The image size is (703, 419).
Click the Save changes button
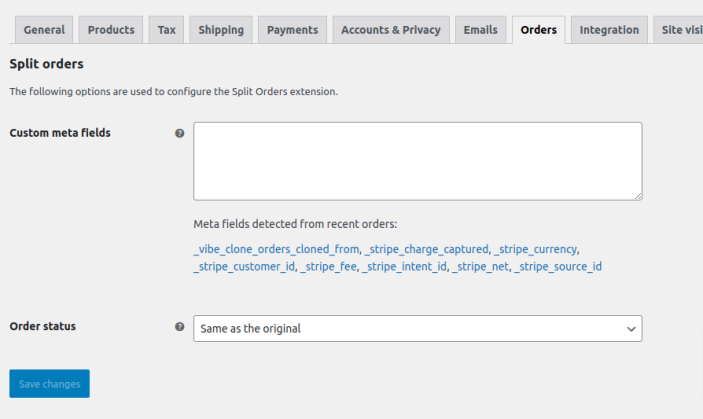coord(49,384)
